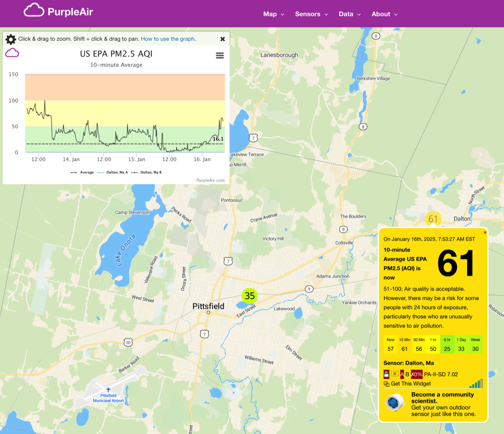Expand the Data dropdown menu
Screen dimensions: 504x434
pos(349,14)
